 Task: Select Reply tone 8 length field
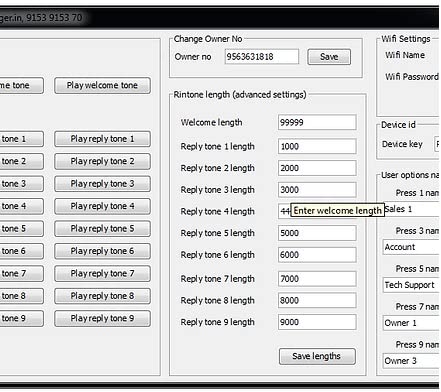coord(317,300)
